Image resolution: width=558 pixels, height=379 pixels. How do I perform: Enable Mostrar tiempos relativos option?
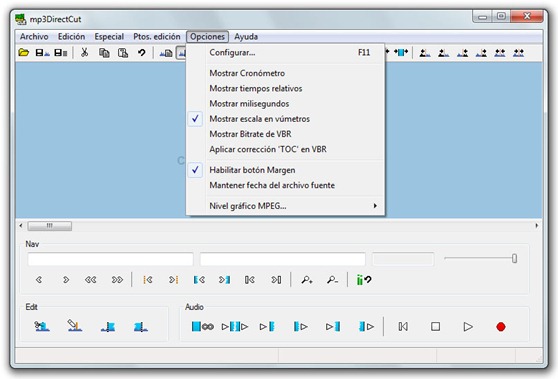pos(285,88)
